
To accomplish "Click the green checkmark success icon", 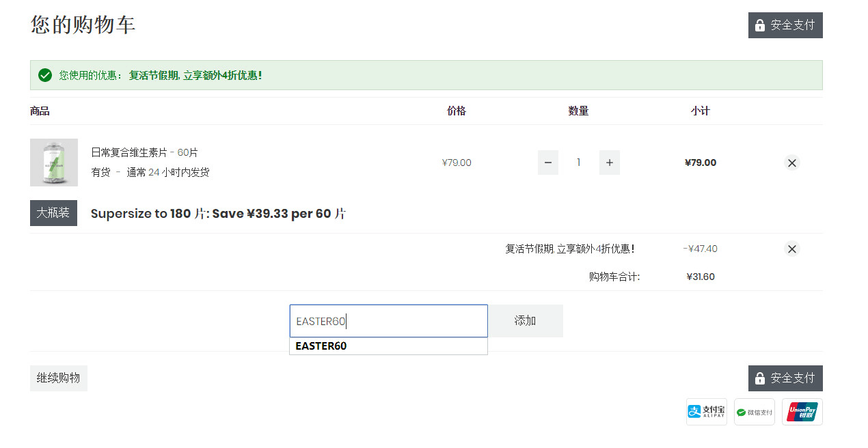I will point(45,75).
